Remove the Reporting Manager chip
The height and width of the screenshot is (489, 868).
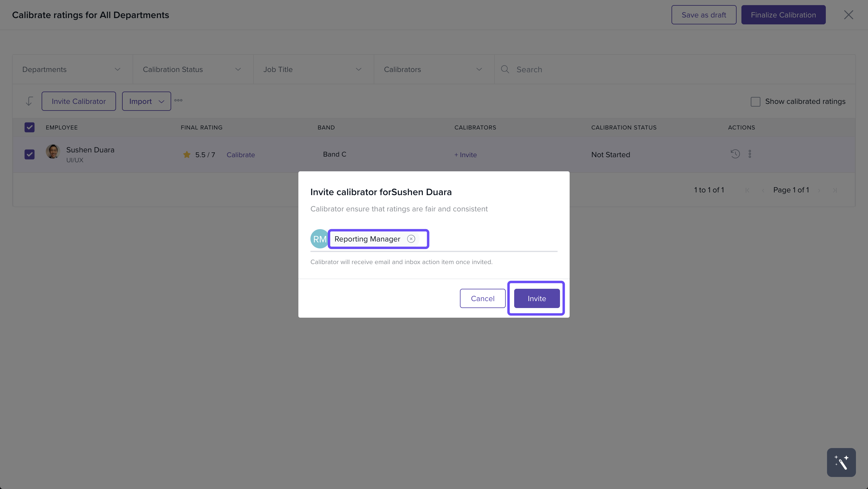tap(411, 239)
